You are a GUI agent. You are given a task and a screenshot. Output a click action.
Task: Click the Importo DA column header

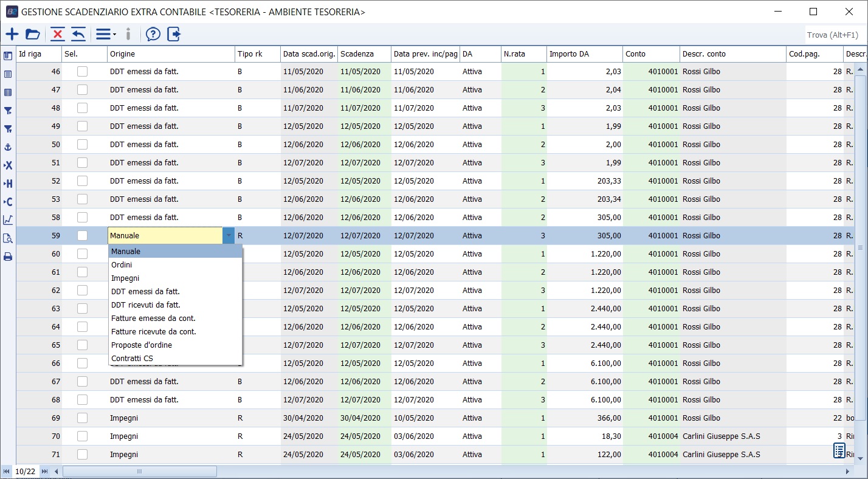[585, 54]
